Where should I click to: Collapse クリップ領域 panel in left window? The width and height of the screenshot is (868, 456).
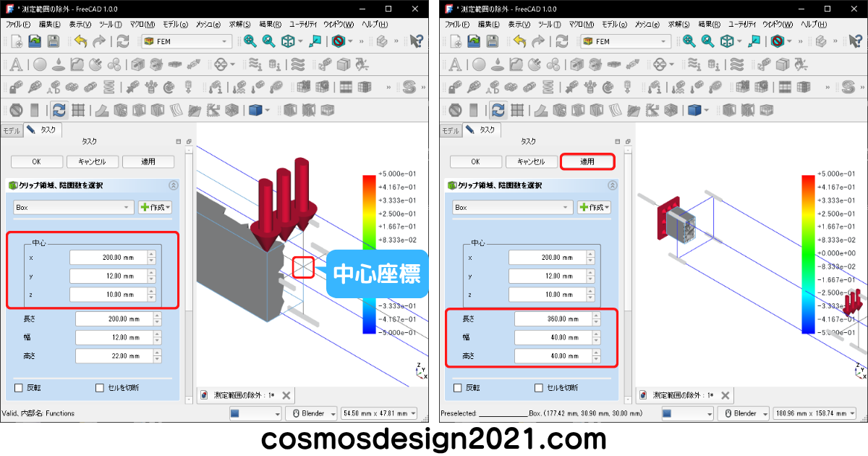pyautogui.click(x=174, y=185)
